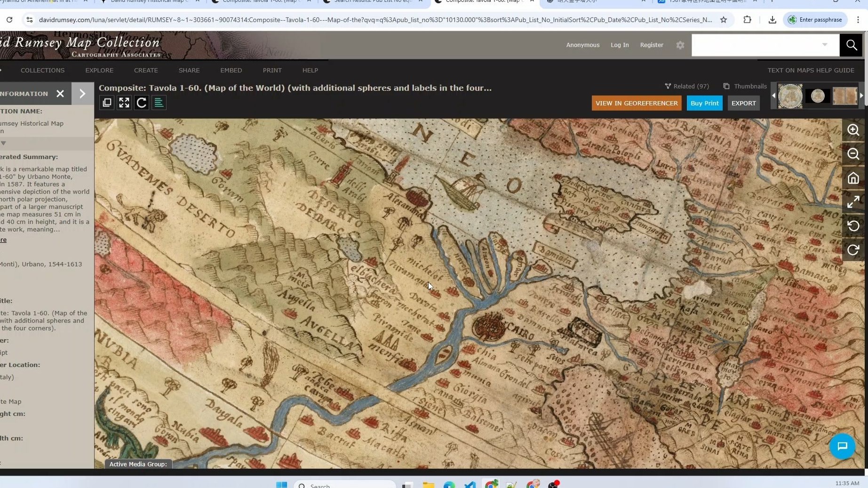Open browser downloads icon
The height and width of the screenshot is (488, 868).
(772, 20)
